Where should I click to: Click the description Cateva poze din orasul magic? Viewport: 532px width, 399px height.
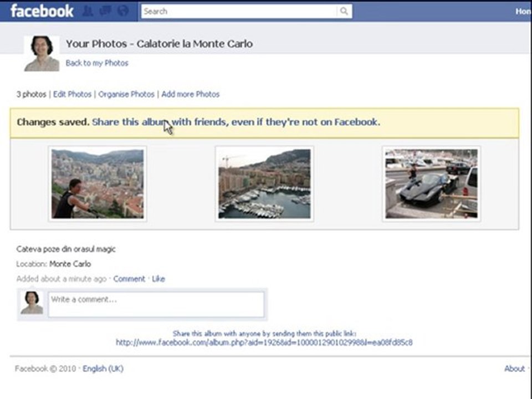pyautogui.click(x=66, y=249)
